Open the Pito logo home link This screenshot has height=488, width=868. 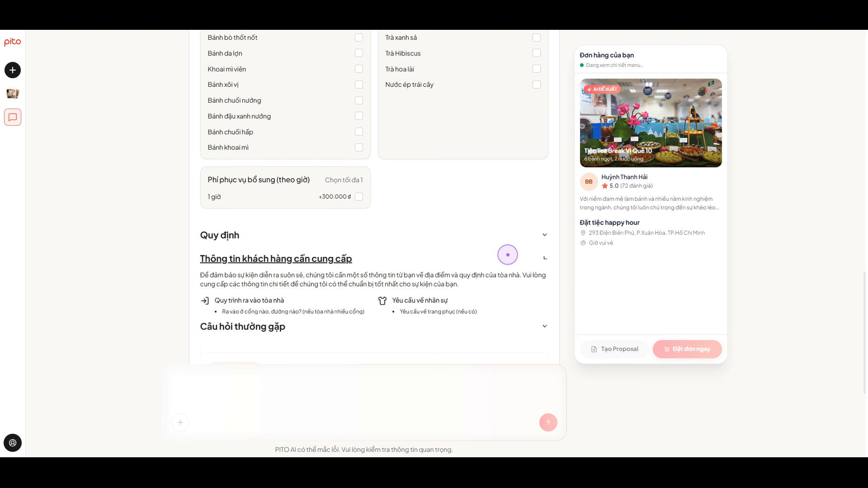pos(13,42)
